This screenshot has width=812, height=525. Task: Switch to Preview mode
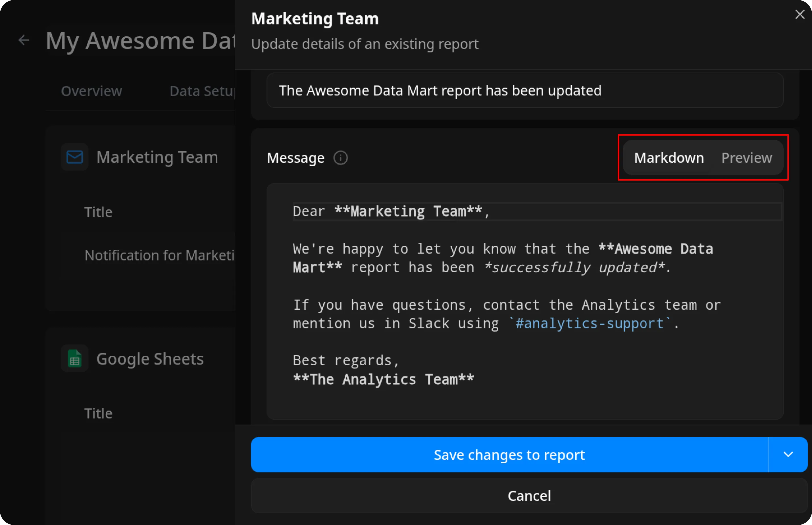pyautogui.click(x=747, y=157)
